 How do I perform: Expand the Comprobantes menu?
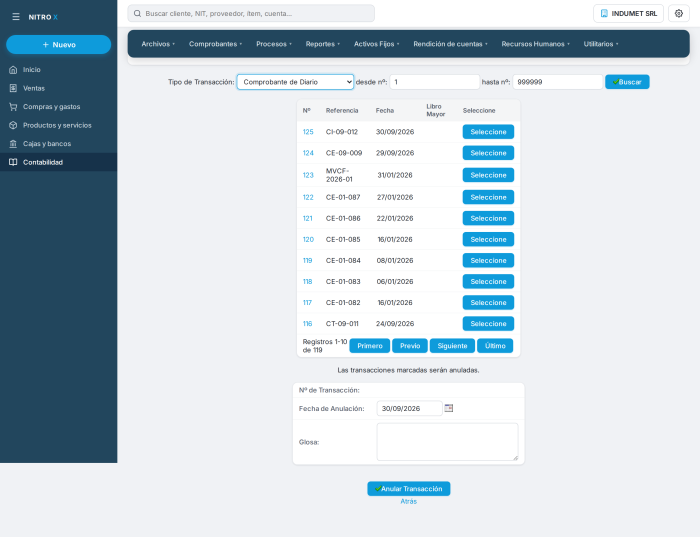pyautogui.click(x=215, y=44)
